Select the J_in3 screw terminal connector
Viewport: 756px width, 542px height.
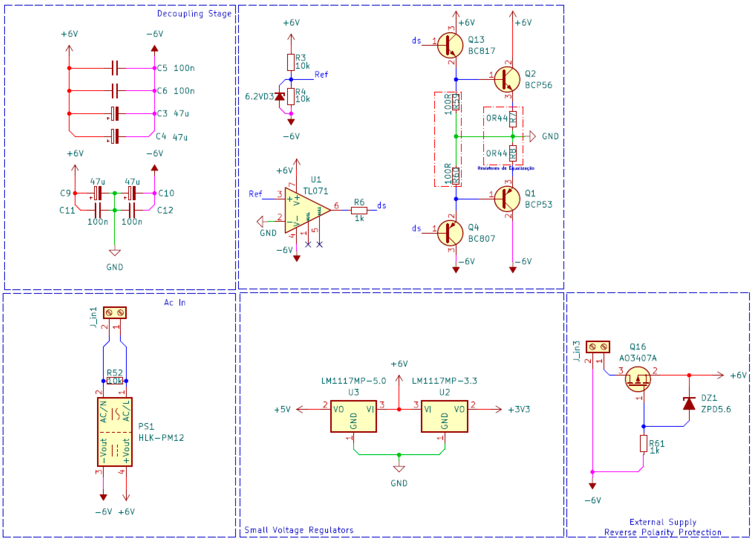click(x=598, y=347)
